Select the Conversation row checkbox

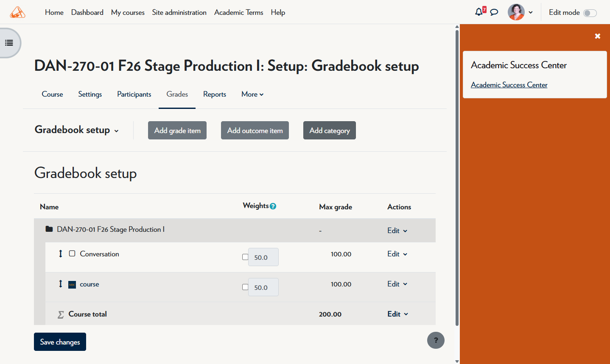pos(72,253)
